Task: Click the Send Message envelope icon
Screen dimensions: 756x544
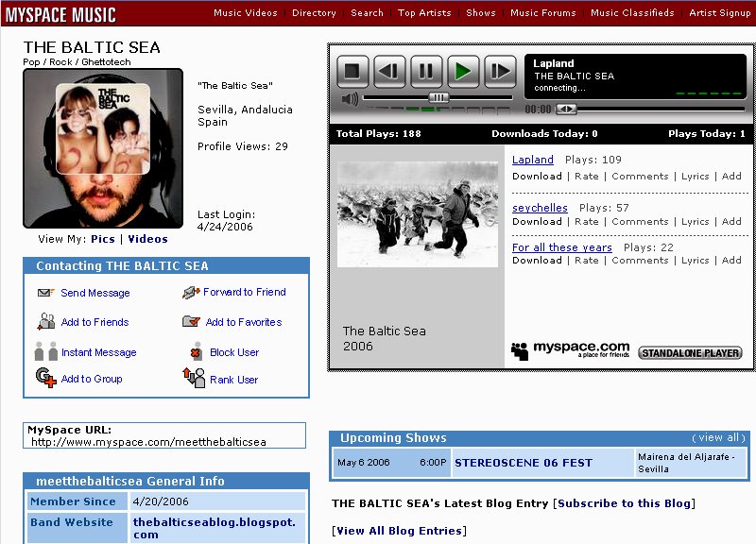Action: (45, 293)
